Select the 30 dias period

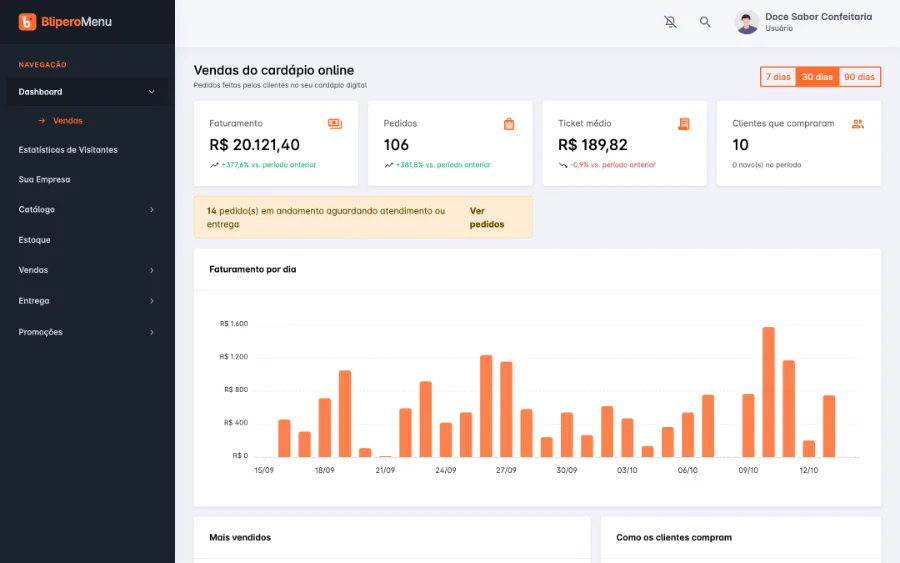817,77
